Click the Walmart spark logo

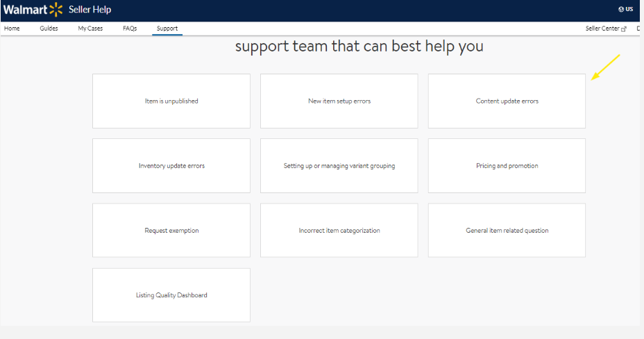pos(56,10)
